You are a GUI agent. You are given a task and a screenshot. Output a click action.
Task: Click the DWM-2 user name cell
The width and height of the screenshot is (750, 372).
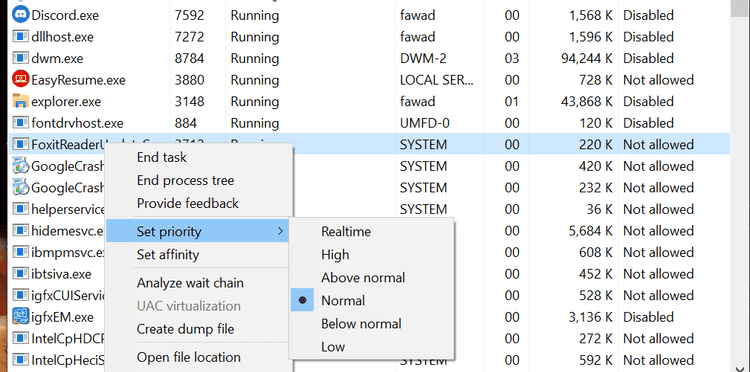pos(424,58)
